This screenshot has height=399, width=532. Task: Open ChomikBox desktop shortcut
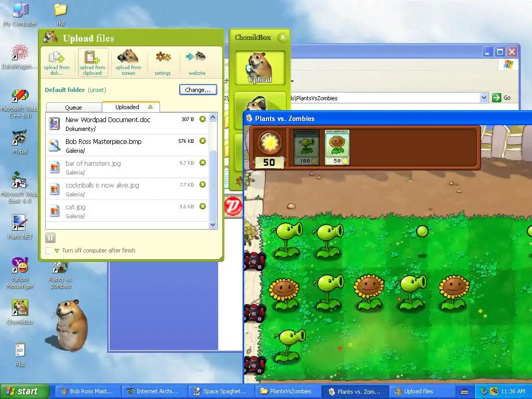click(20, 312)
